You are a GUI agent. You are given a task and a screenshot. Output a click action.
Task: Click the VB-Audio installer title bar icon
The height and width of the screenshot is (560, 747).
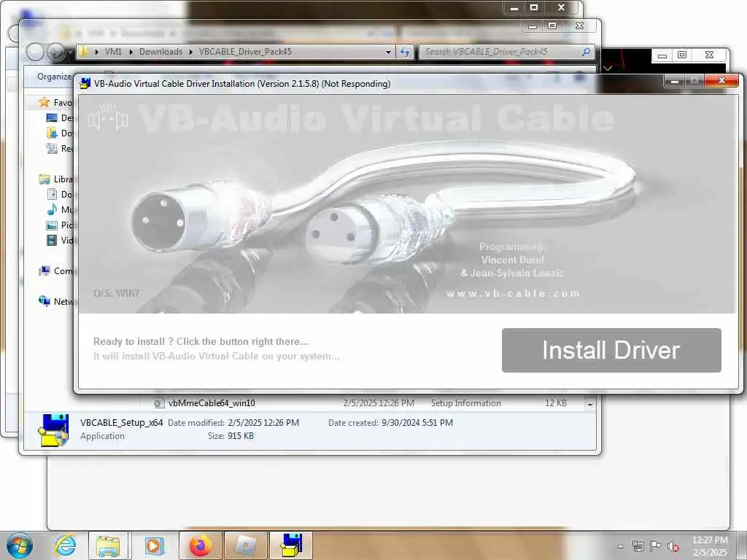85,84
